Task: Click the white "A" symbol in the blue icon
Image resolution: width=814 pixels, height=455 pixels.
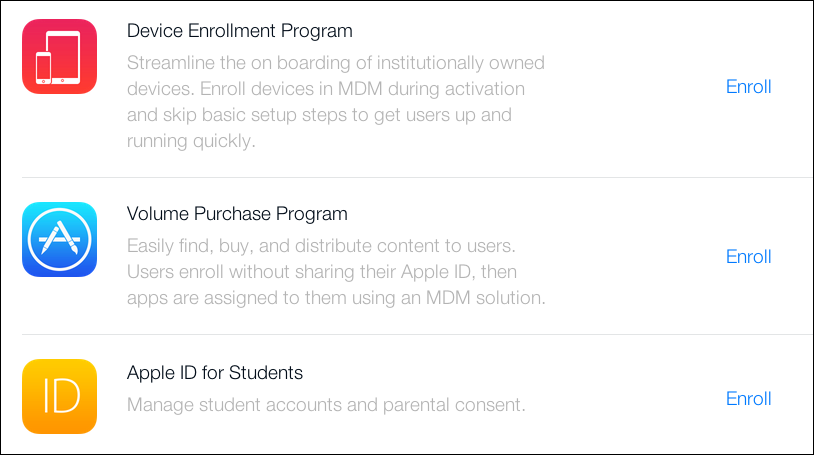Action: [x=59, y=240]
